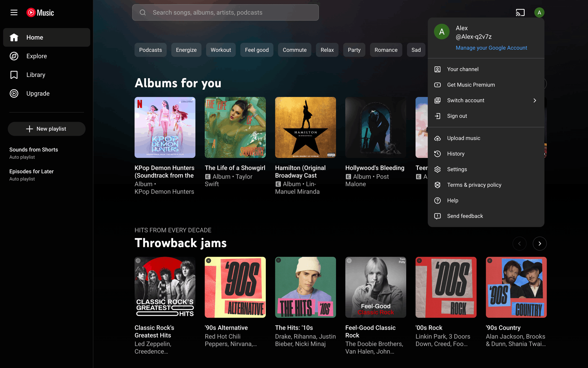Viewport: 588px width, 368px height.
Task: Click the Settings gear icon
Action: coord(437,169)
